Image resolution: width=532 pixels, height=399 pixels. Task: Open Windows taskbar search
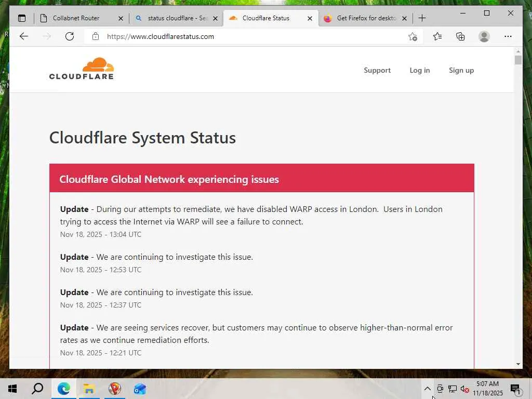(x=37, y=389)
